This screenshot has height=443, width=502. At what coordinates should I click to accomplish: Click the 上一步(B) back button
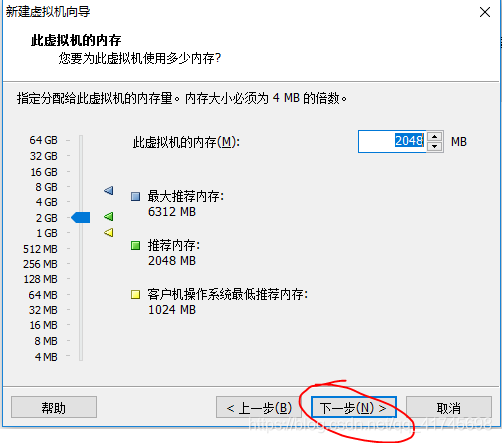tap(259, 407)
